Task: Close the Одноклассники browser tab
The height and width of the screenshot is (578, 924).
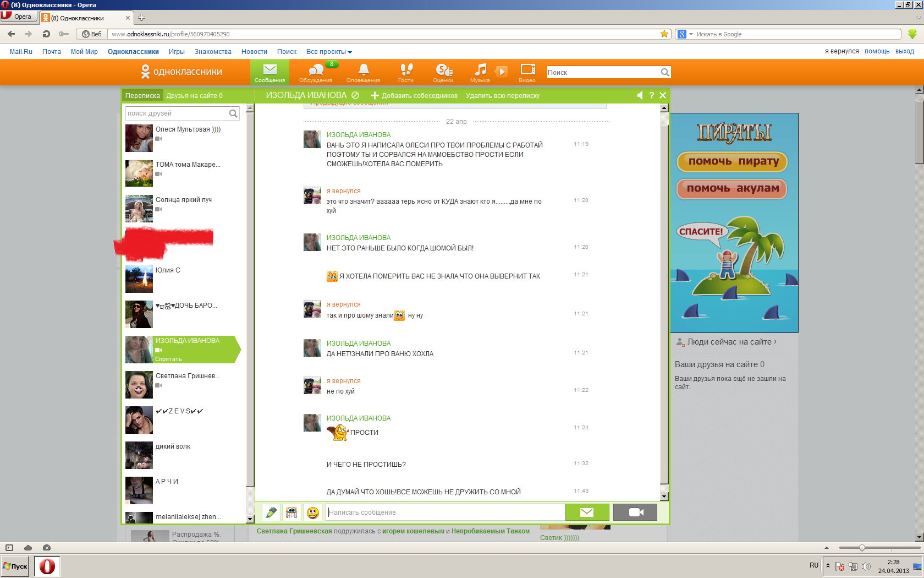Action: tap(128, 18)
